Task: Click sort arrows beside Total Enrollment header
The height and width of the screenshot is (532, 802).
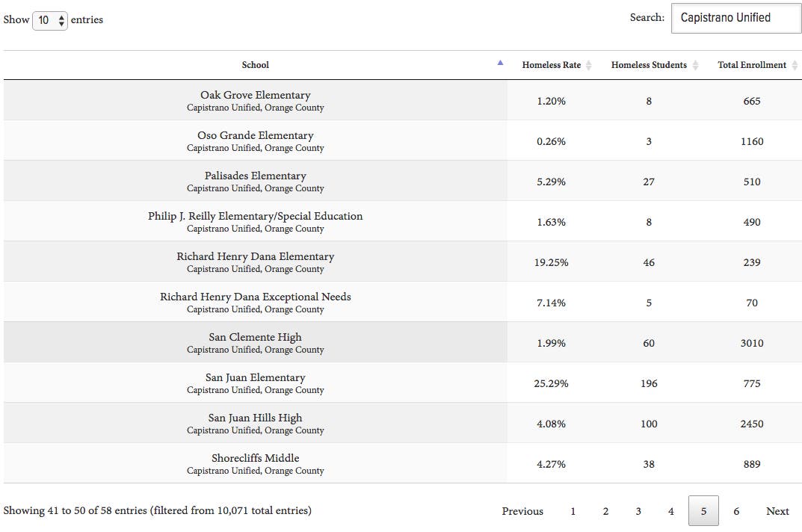Action: [x=795, y=66]
